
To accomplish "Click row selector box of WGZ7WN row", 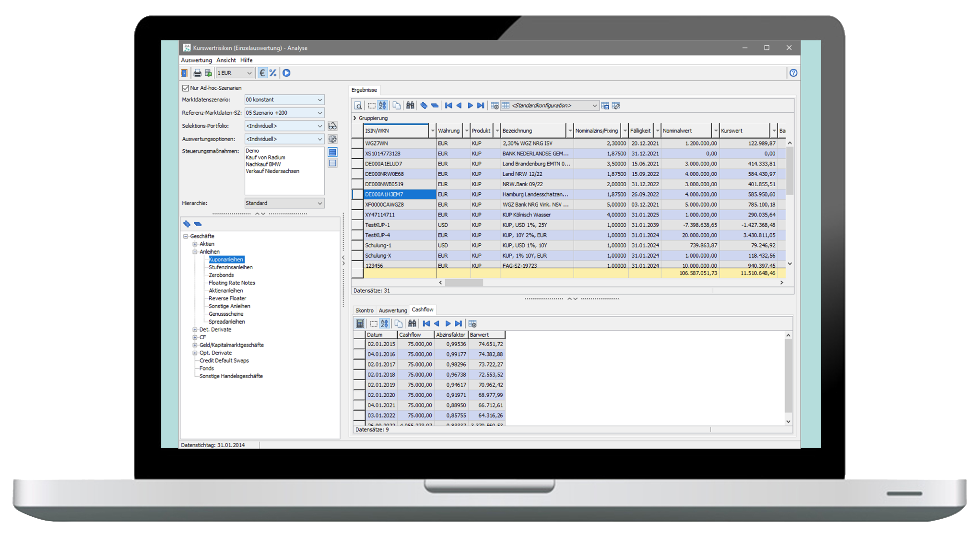I will click(357, 143).
